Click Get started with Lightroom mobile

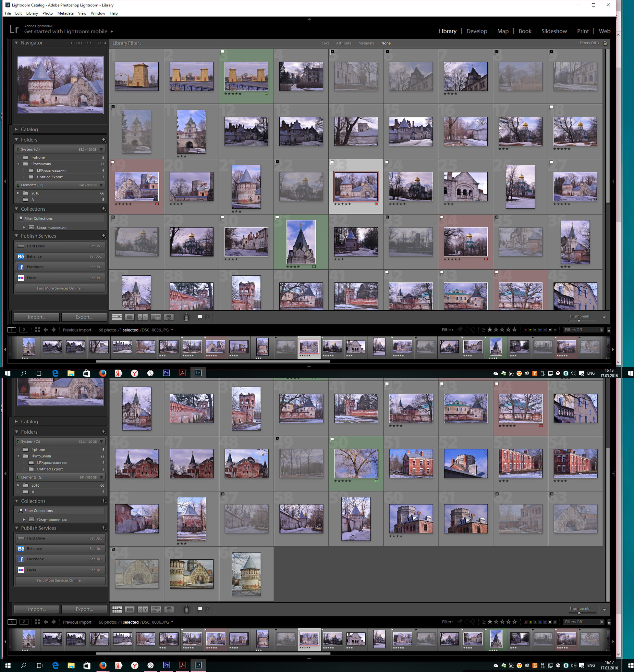click(66, 31)
